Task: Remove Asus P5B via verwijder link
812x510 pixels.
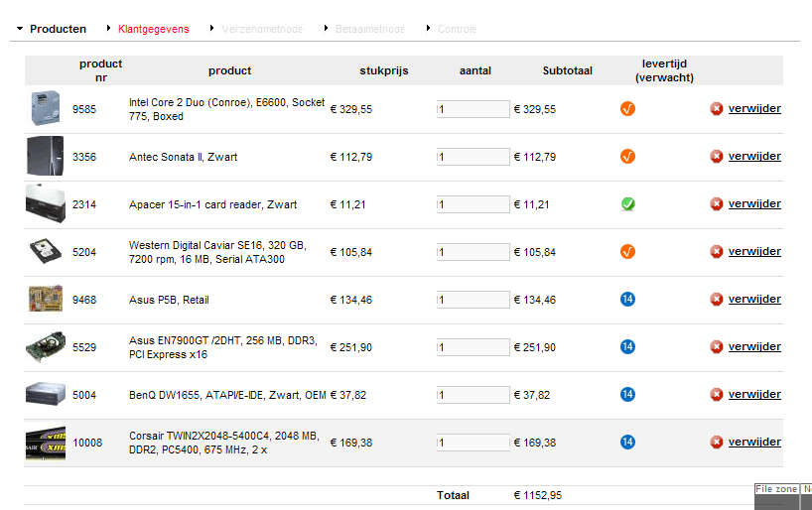Action: click(754, 300)
